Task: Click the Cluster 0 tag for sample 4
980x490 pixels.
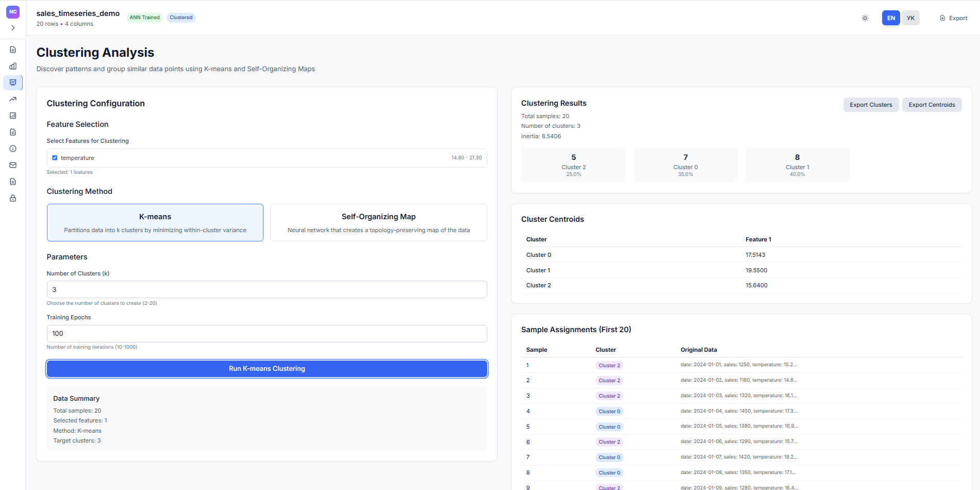Action: (x=609, y=412)
